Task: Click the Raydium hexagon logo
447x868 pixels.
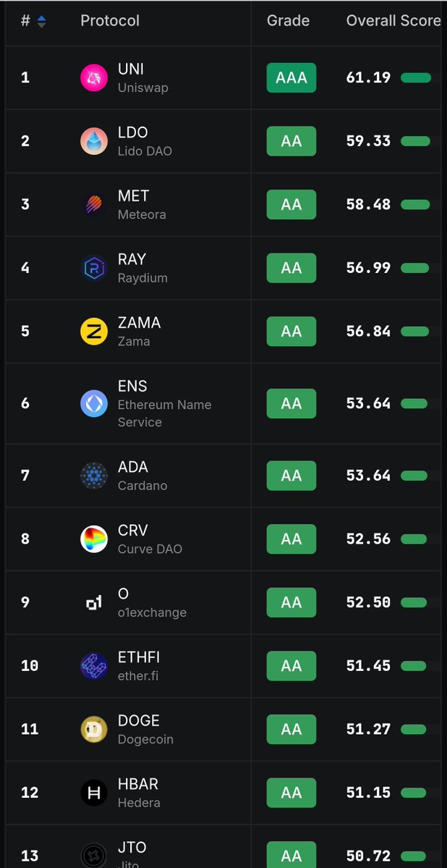Action: pos(94,268)
